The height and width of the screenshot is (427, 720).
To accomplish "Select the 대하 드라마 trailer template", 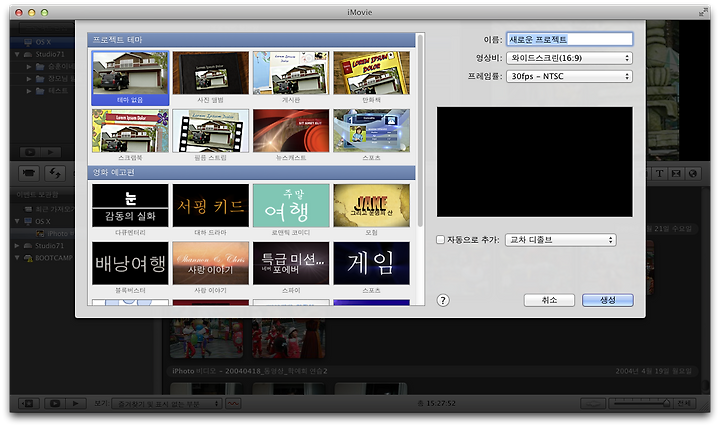I will coord(211,206).
